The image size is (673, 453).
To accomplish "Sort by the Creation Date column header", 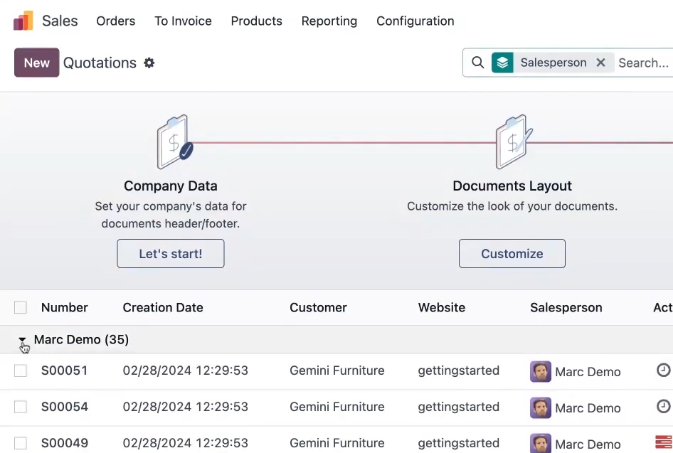I will point(163,307).
